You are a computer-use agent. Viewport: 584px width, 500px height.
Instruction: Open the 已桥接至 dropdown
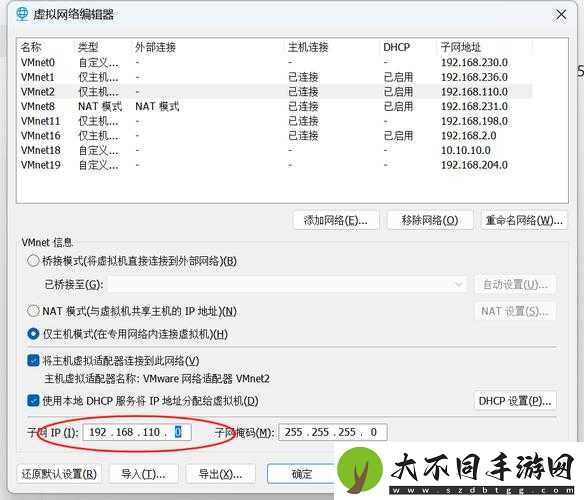pos(286,285)
